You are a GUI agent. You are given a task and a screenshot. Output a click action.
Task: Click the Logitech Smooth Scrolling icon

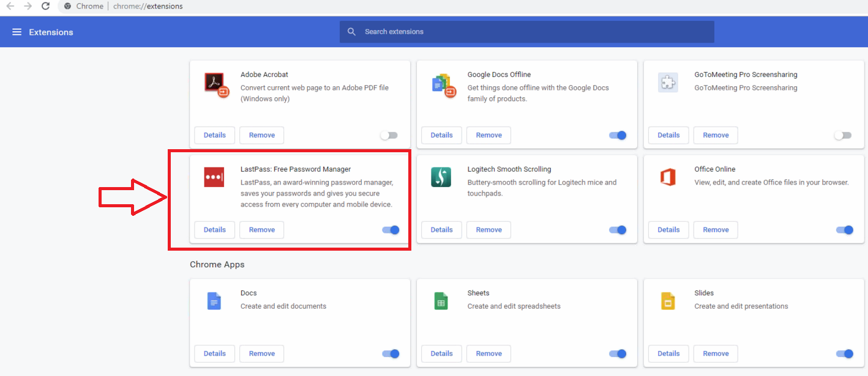point(441,177)
